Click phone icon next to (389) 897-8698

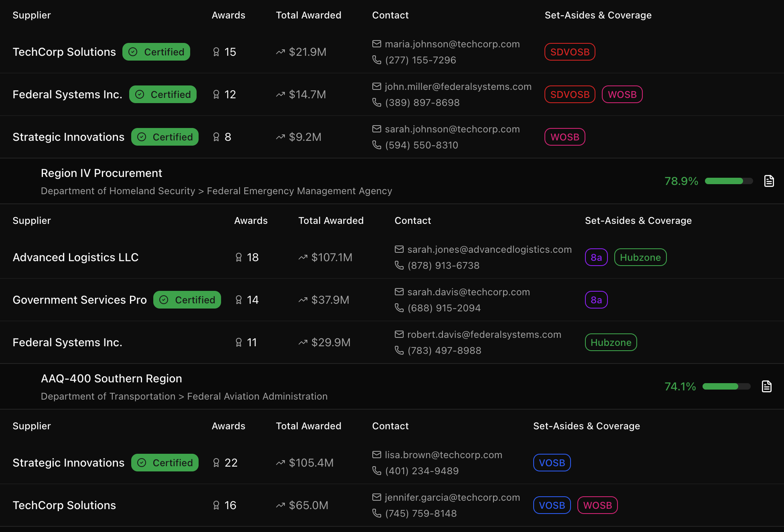click(376, 102)
